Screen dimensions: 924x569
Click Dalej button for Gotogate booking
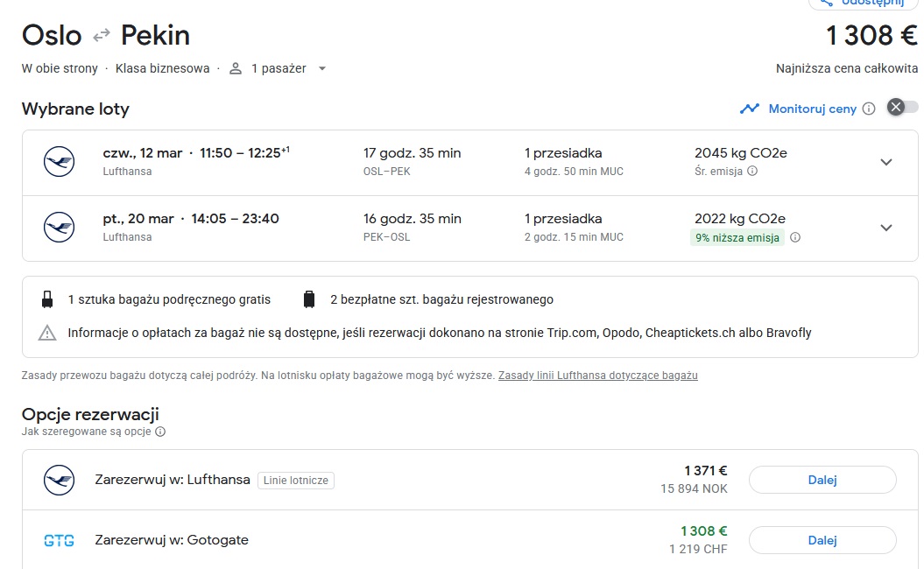(x=822, y=540)
